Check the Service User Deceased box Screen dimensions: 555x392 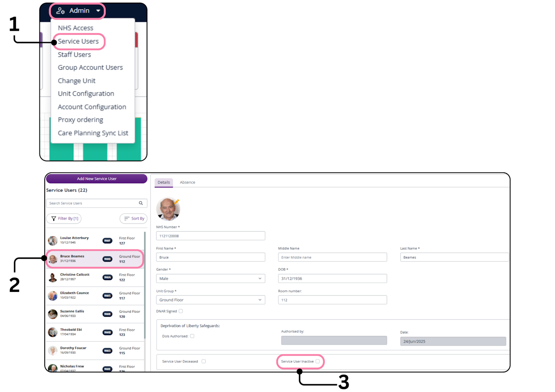pos(203,361)
